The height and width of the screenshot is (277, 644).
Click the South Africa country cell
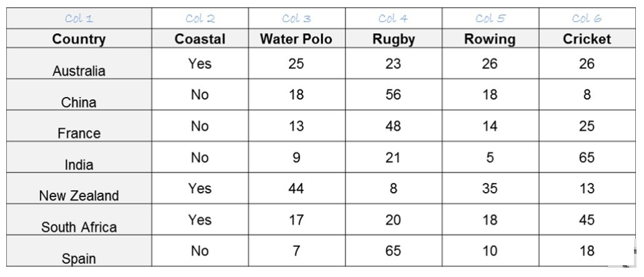click(x=79, y=227)
